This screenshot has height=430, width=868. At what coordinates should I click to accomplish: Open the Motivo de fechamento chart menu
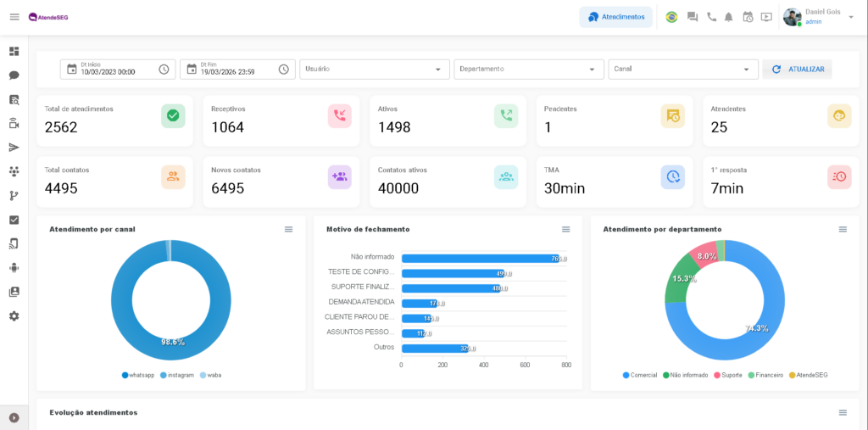[x=565, y=229]
